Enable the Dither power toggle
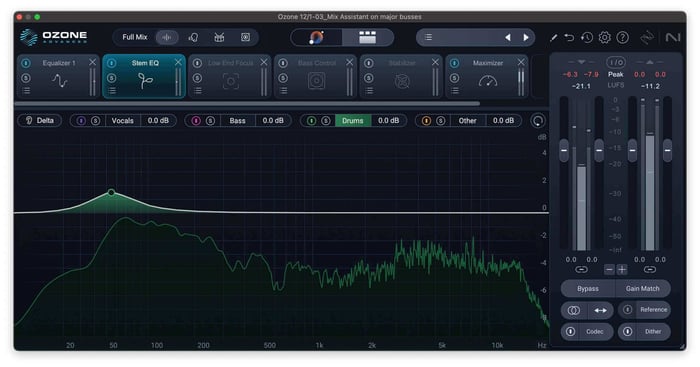700x367 pixels. pos(628,331)
